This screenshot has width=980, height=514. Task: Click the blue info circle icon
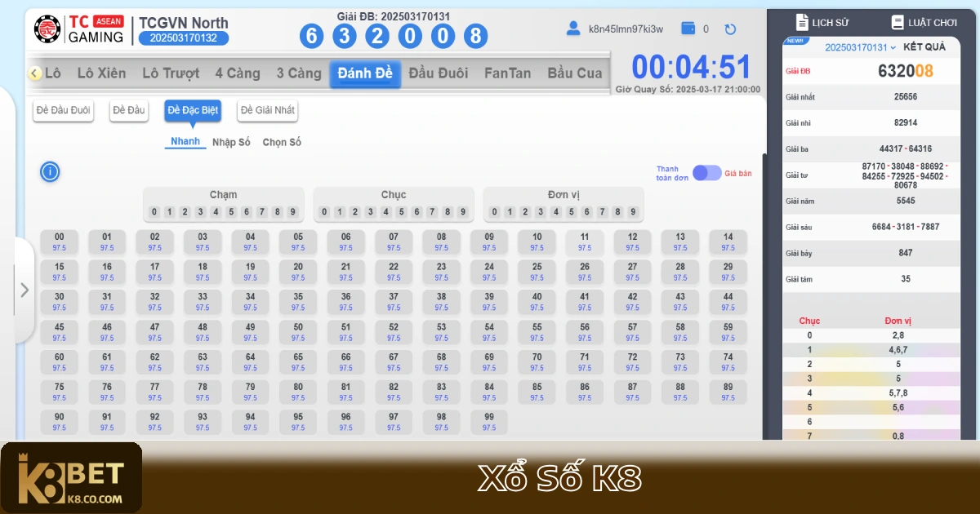[50, 172]
